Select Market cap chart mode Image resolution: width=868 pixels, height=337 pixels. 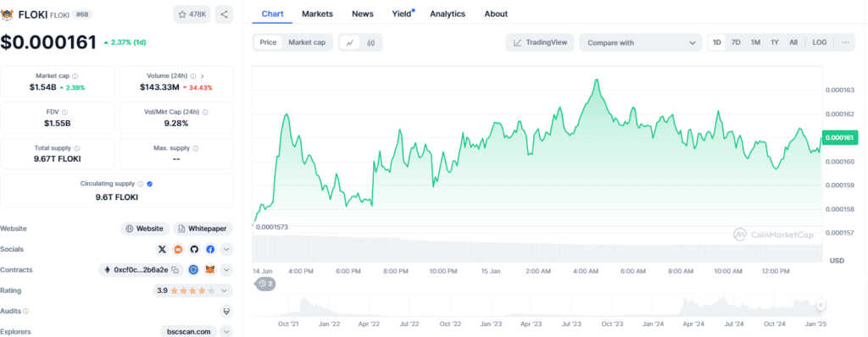point(307,42)
